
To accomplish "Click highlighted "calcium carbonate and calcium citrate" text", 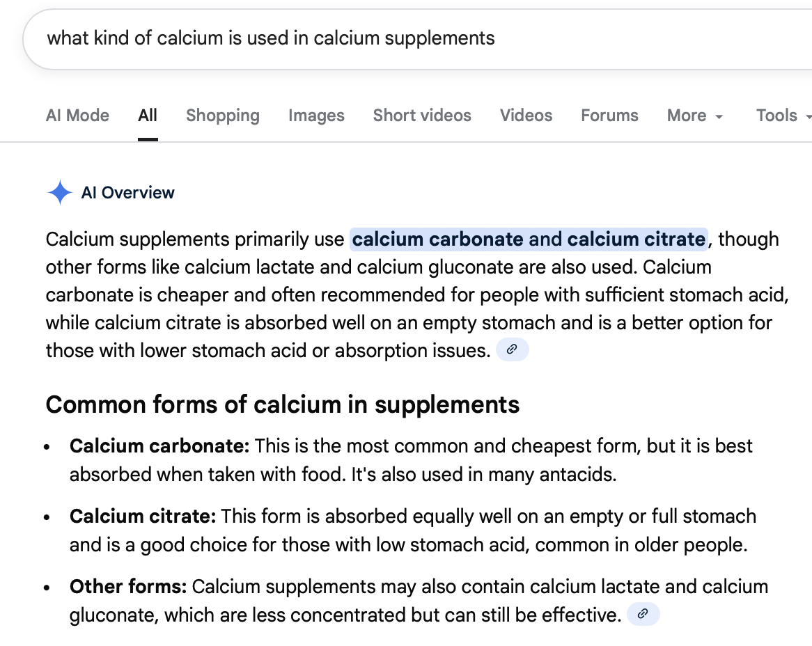I will pyautogui.click(x=529, y=239).
